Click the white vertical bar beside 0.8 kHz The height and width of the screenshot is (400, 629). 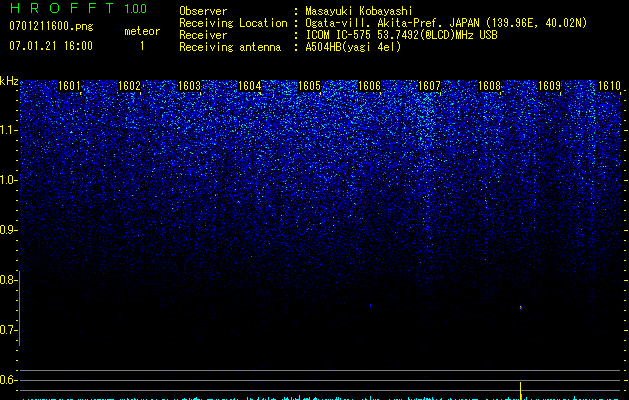coord(20,308)
